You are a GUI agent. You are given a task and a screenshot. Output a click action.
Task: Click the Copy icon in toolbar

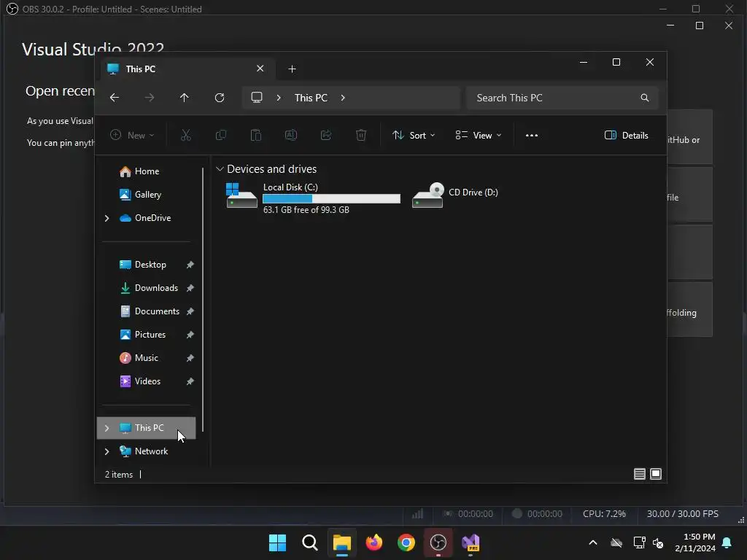[220, 135]
